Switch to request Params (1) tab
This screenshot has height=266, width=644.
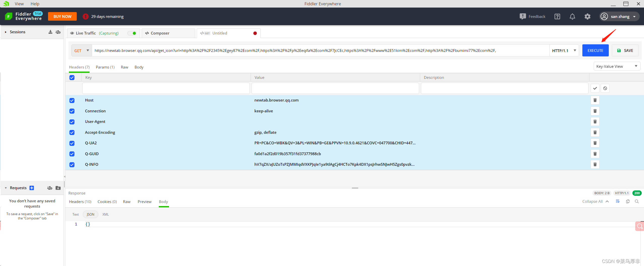[x=105, y=67]
